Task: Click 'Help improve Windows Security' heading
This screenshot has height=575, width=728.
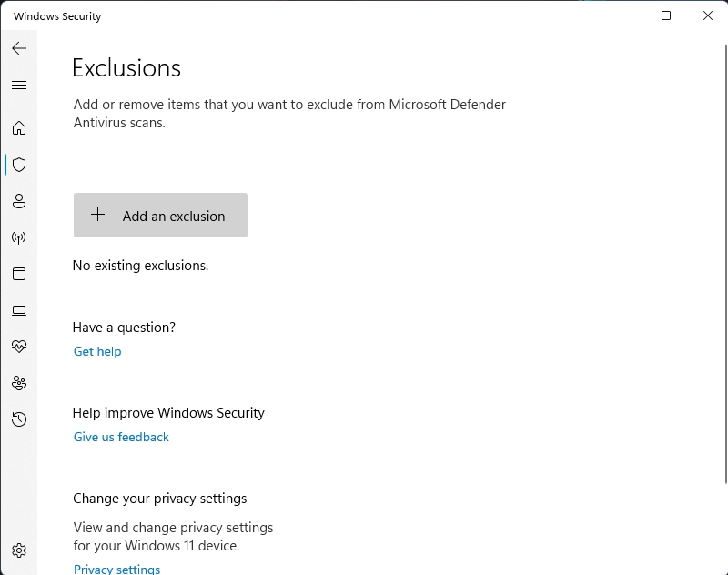Action: point(168,413)
